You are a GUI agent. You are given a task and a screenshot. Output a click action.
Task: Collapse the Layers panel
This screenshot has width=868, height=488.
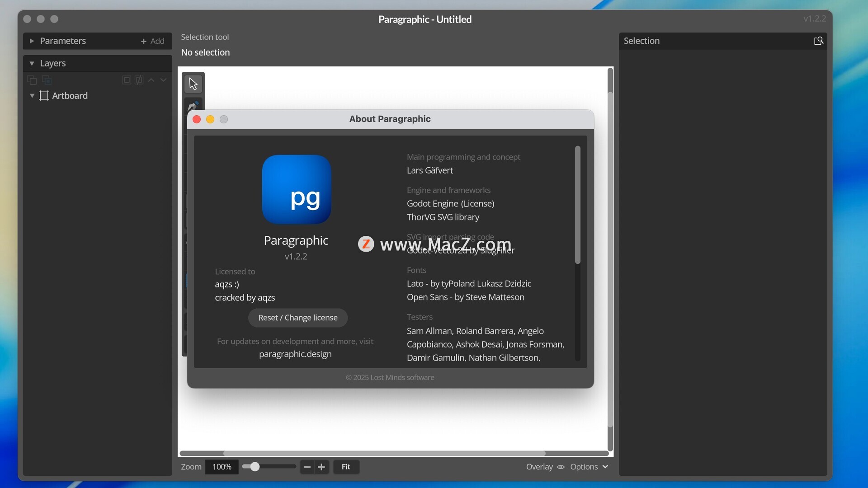point(32,63)
